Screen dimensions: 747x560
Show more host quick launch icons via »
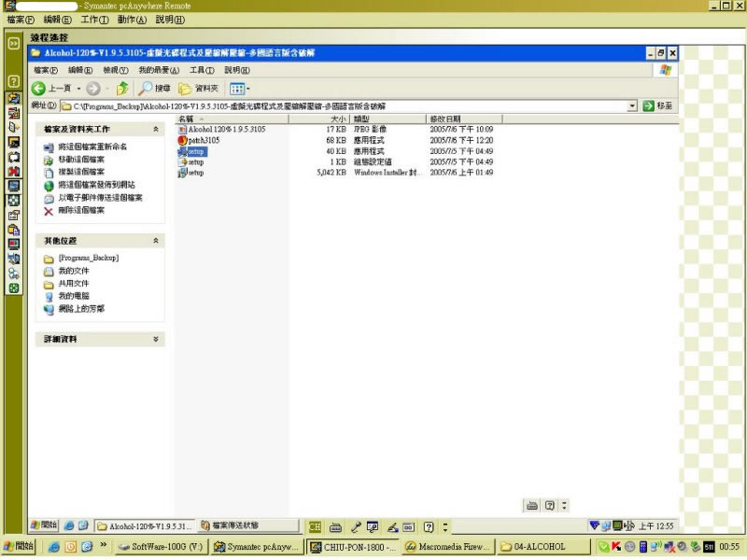click(x=103, y=545)
